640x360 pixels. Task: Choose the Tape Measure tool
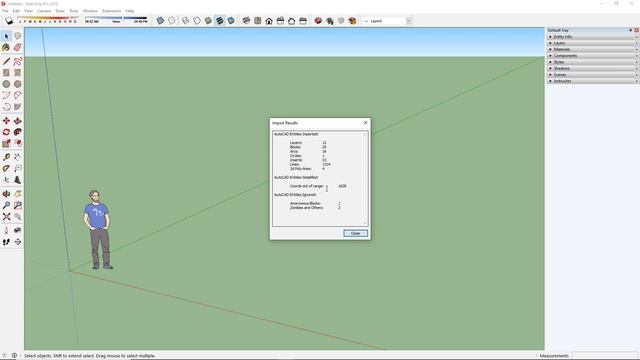pyautogui.click(x=6, y=157)
